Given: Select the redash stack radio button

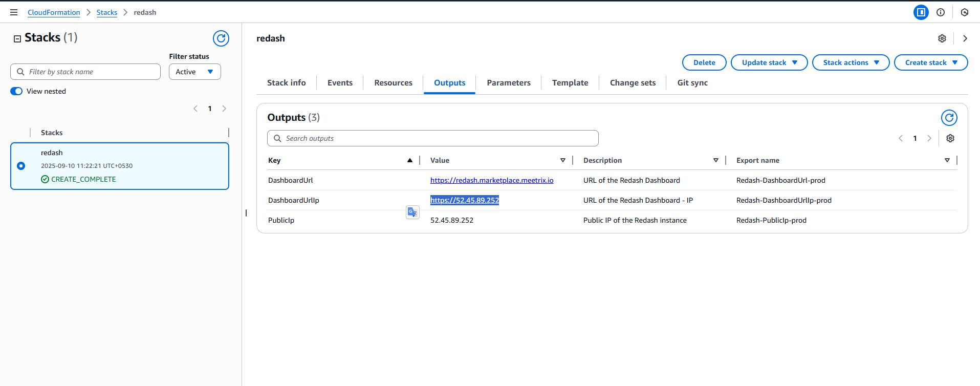Looking at the screenshot, I should click(21, 166).
